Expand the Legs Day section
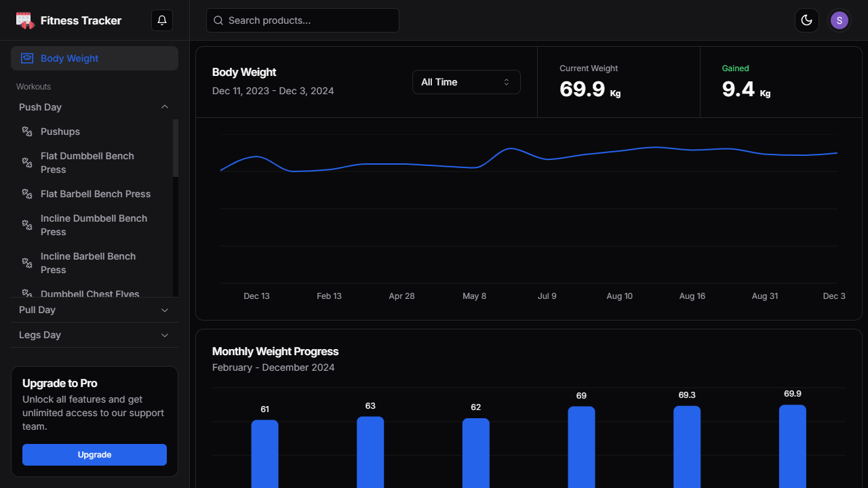868x488 pixels. tap(94, 335)
